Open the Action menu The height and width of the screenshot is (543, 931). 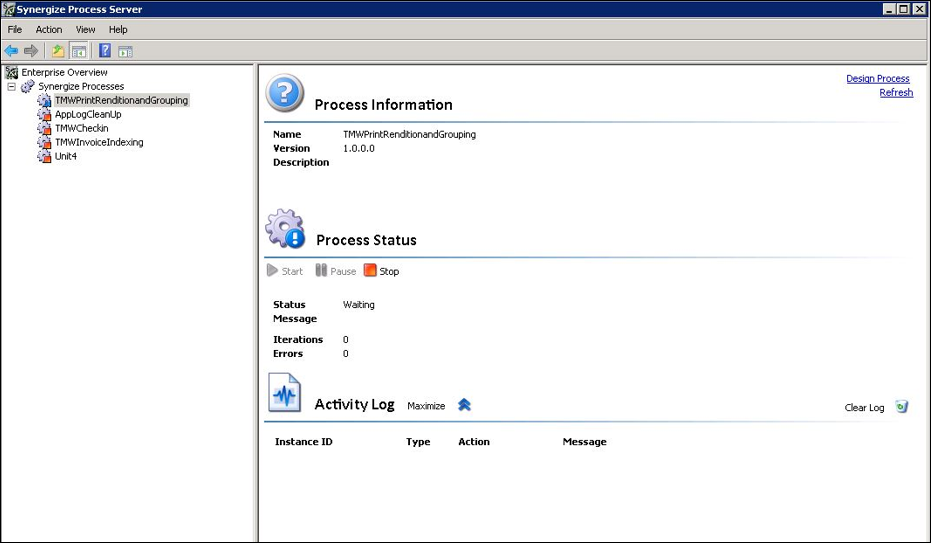click(49, 29)
